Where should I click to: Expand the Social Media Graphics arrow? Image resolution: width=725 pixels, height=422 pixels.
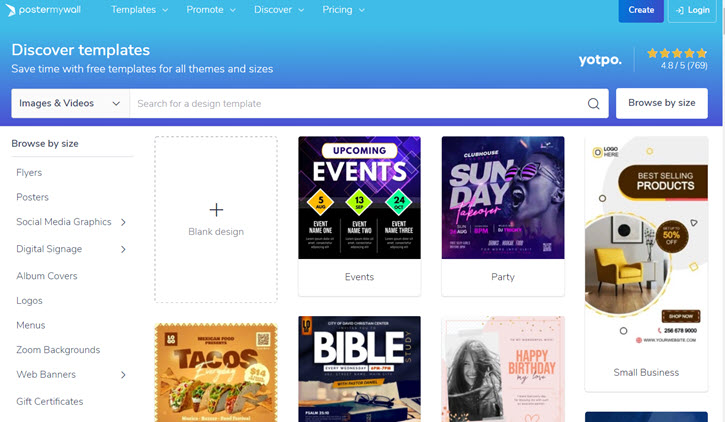(123, 222)
